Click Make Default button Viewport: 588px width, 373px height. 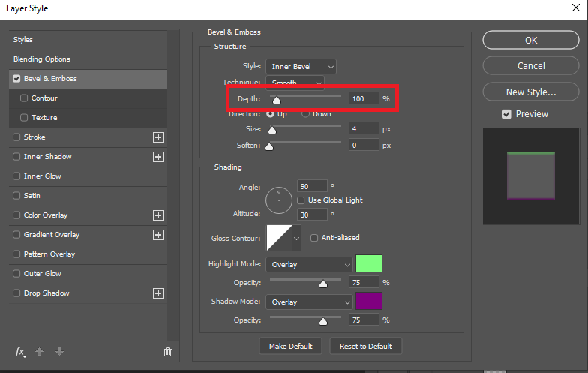[x=291, y=346]
